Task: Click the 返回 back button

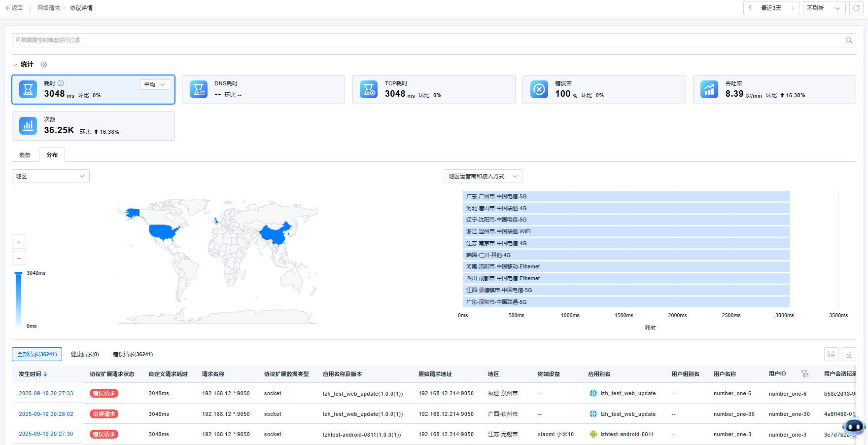Action: coord(14,8)
